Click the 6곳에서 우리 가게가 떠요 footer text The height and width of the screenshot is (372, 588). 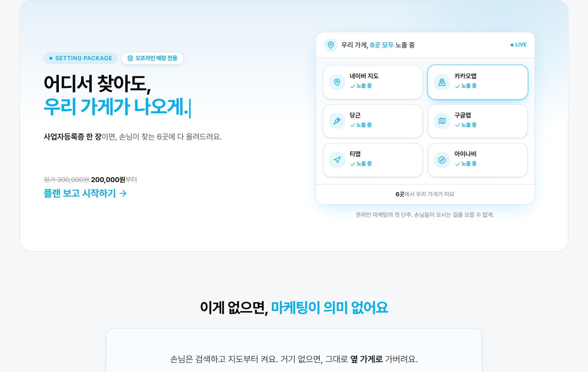point(425,194)
